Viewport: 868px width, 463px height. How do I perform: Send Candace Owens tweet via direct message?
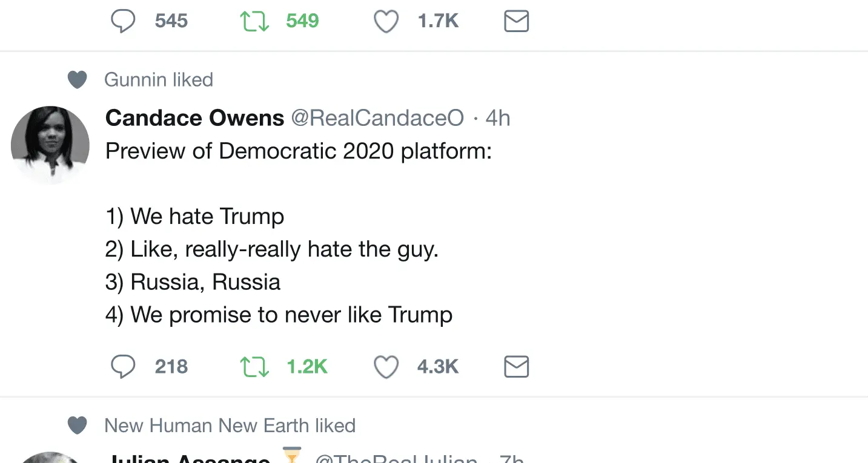tap(516, 367)
